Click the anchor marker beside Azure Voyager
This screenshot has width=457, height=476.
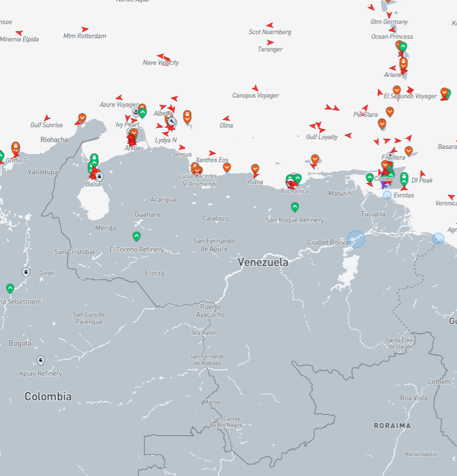coord(136,112)
